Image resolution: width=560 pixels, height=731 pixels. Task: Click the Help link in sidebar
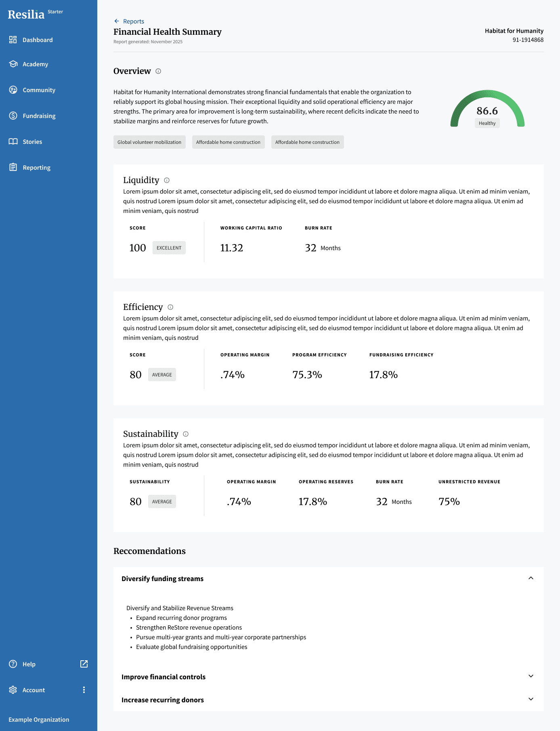(29, 664)
